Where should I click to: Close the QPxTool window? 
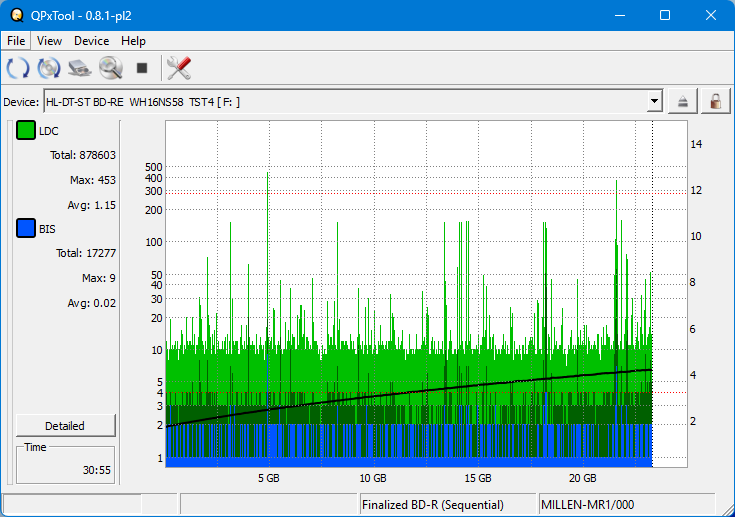tap(710, 15)
